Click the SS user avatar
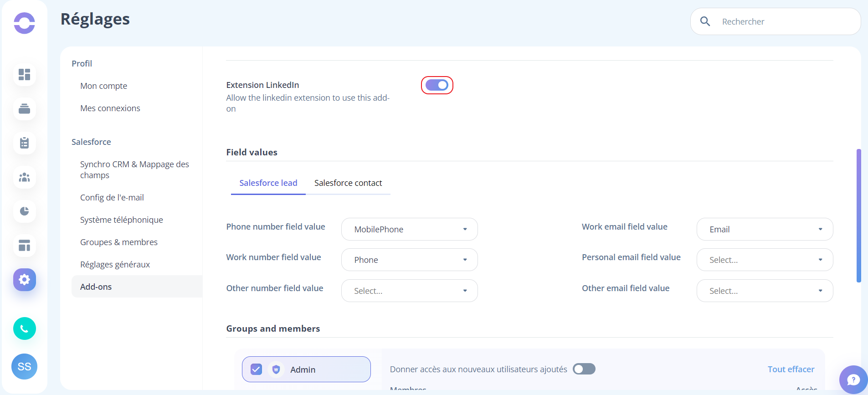Screen dimensions: 868x395 coord(24,366)
